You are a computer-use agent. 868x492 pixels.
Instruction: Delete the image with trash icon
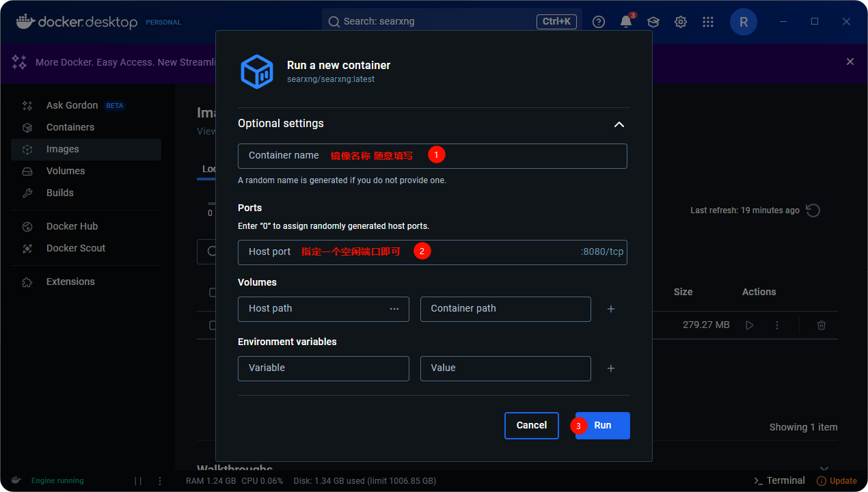point(822,325)
